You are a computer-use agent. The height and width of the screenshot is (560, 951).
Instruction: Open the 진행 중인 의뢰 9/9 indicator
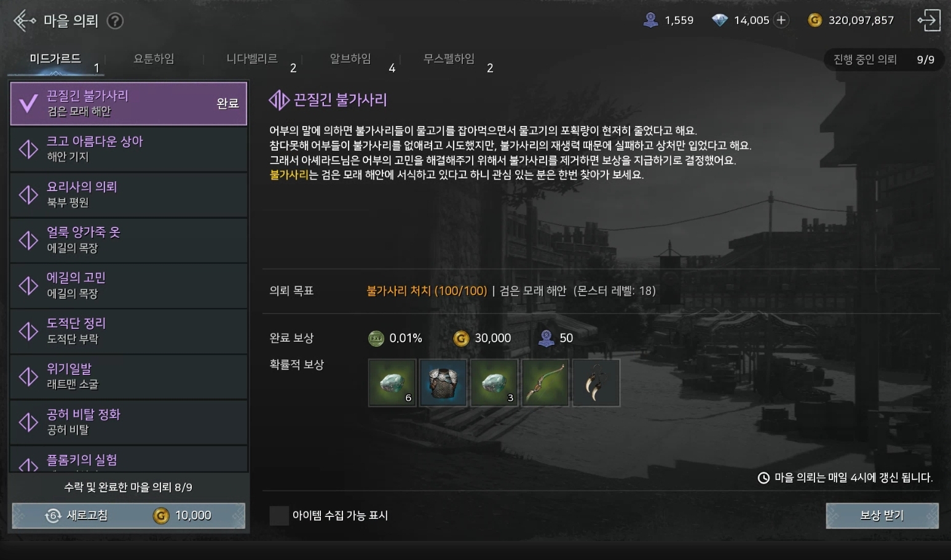point(883,60)
